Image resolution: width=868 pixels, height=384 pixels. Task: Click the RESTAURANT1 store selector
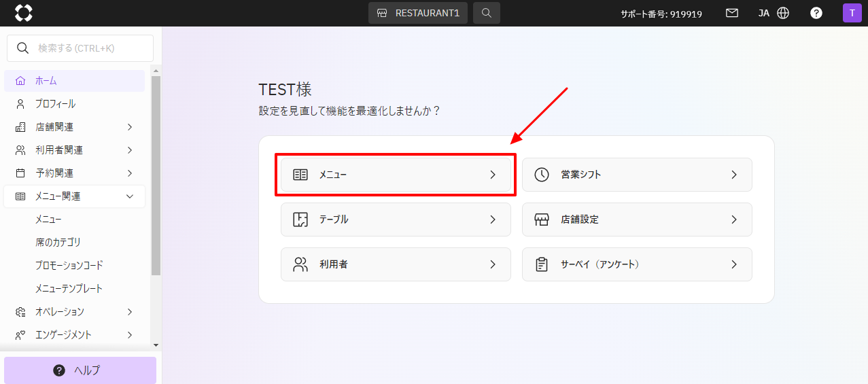pos(418,13)
